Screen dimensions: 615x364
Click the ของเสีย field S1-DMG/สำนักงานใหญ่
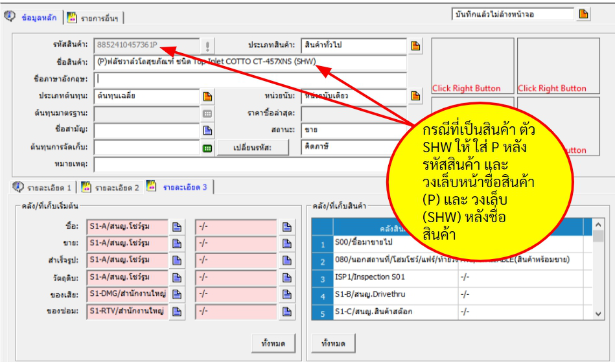click(x=128, y=294)
